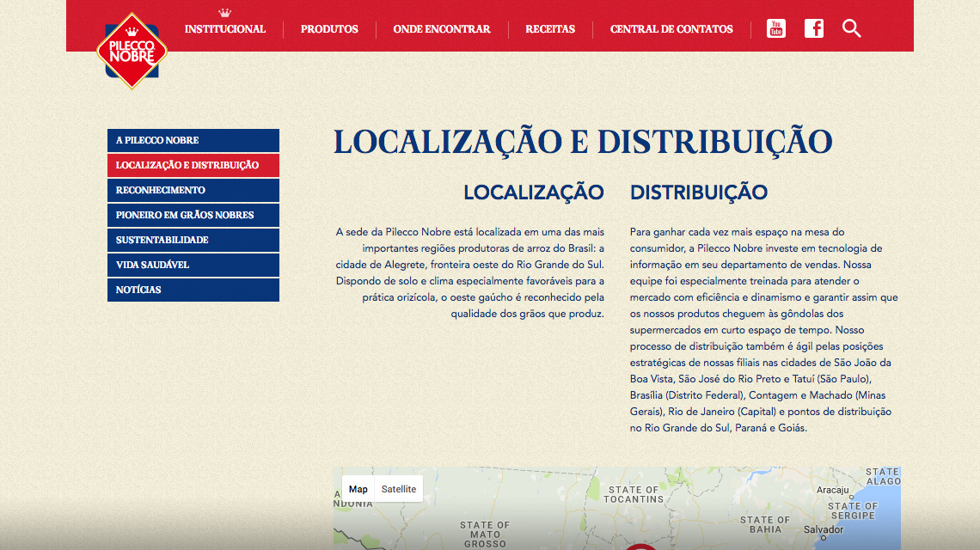
Task: Go to Sustentabilidade page
Action: point(193,240)
